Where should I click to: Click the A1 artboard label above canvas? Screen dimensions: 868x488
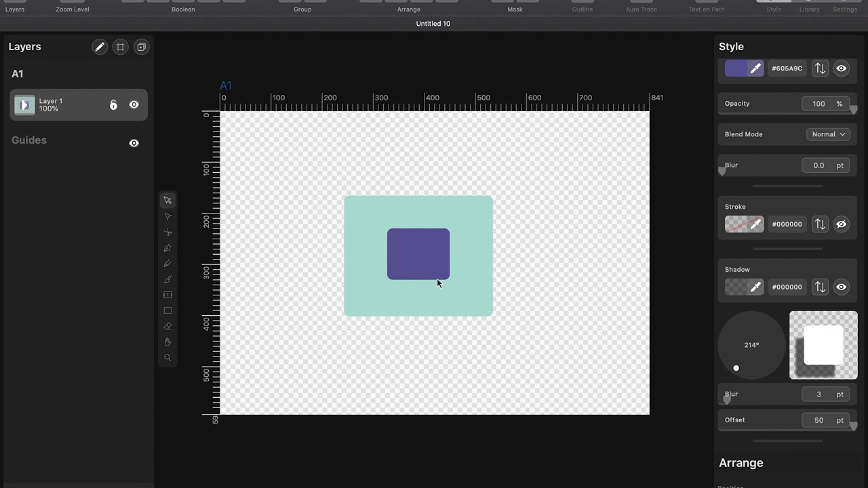coord(226,85)
